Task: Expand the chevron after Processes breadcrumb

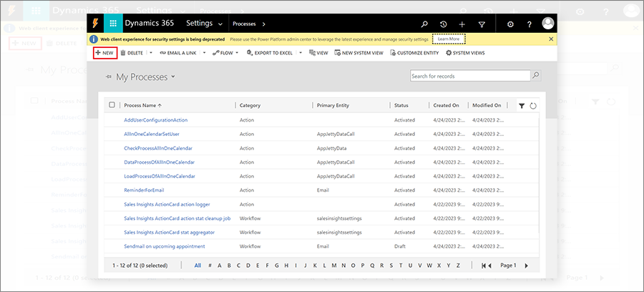Action: tap(263, 24)
